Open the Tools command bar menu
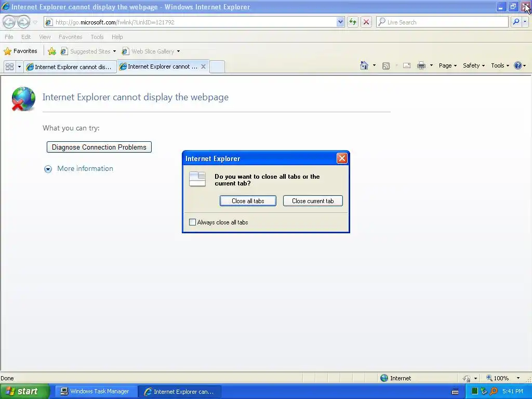Screen dimensions: 532x399 pos(500,65)
